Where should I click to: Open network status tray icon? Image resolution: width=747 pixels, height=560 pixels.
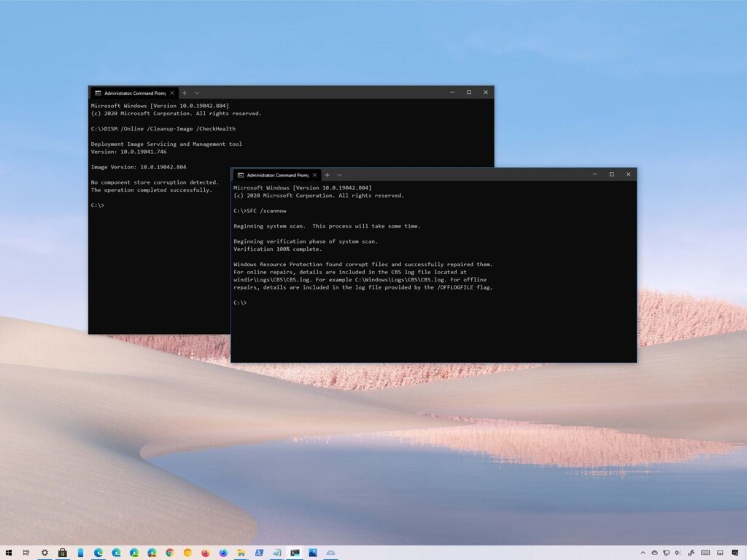(x=666, y=553)
